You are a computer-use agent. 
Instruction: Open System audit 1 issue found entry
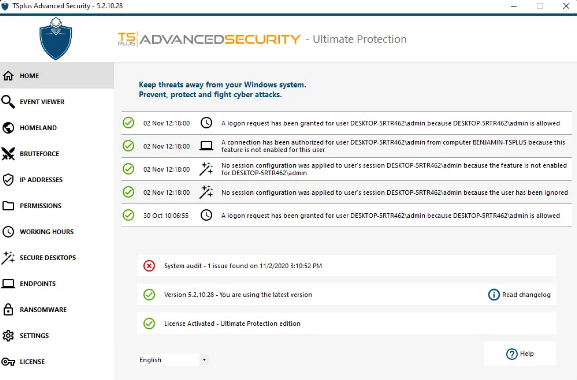tap(346, 266)
